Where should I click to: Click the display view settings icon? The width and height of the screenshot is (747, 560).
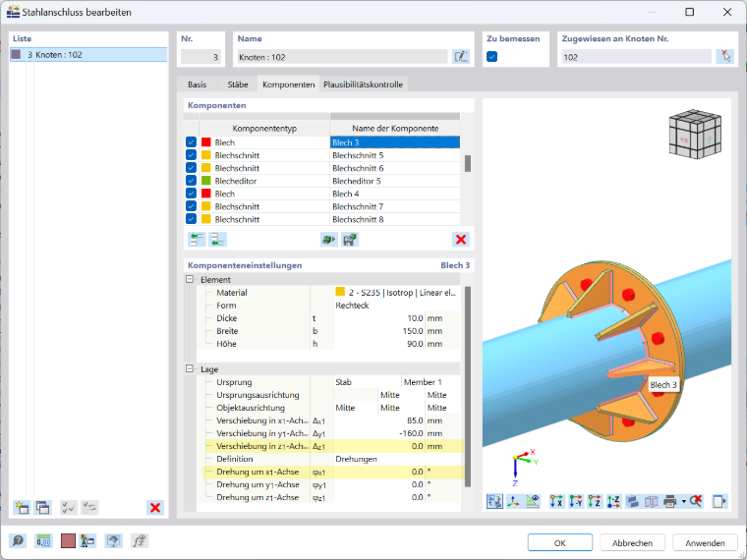[x=113, y=540]
